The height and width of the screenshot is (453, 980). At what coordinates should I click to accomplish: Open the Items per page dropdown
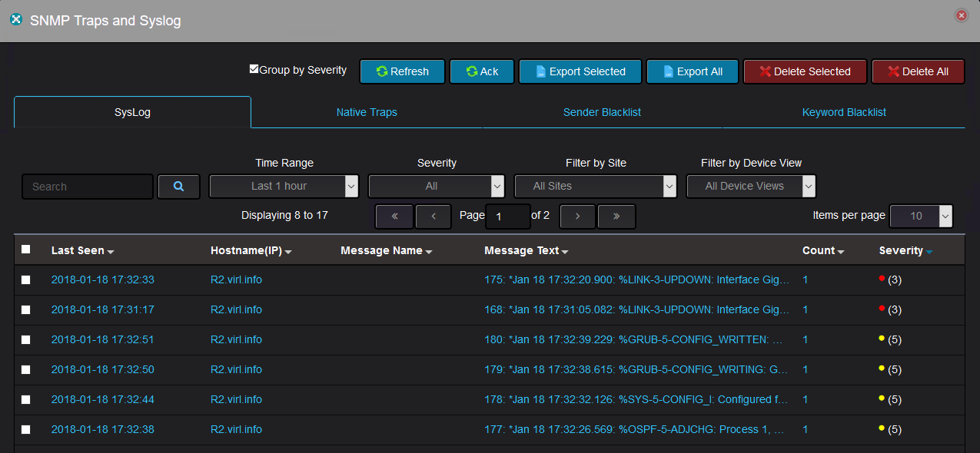[921, 216]
